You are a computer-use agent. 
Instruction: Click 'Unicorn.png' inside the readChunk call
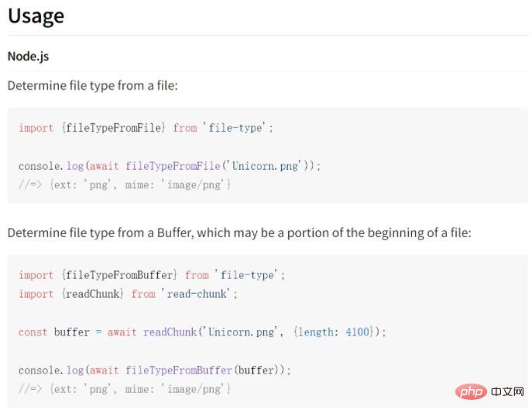point(242,332)
